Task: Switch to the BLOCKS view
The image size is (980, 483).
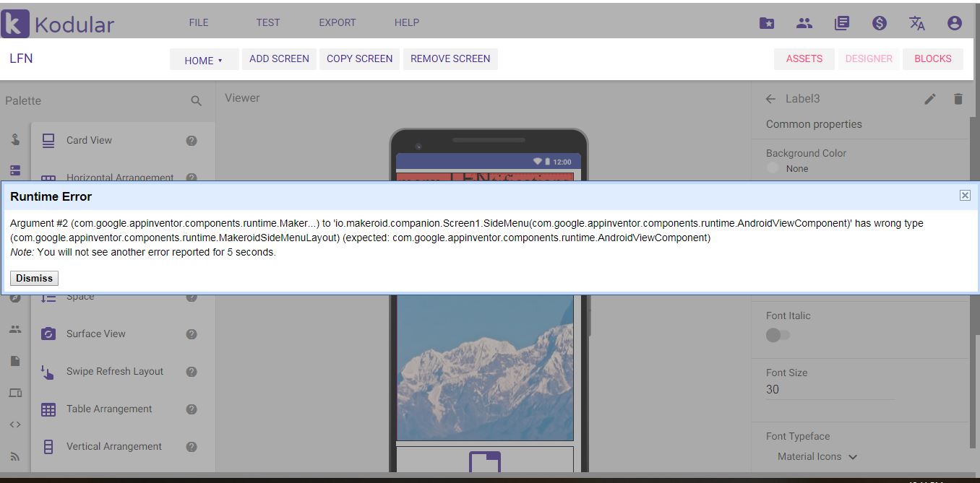Action: [x=932, y=59]
